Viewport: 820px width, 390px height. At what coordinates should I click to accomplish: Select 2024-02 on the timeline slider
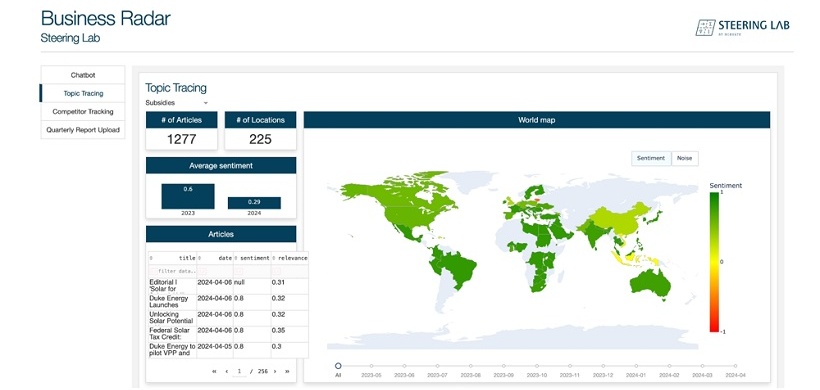point(669,366)
